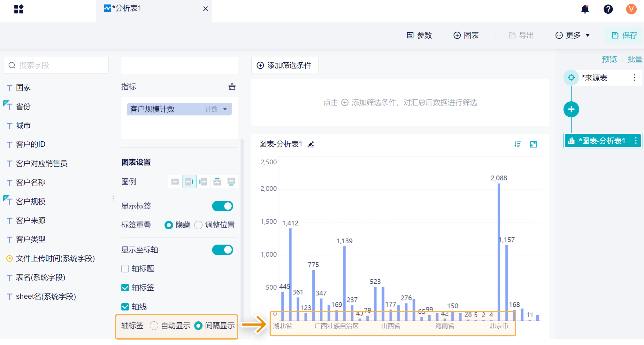Screen dimensions: 644x345
Task: Open notifications bell
Action: pyautogui.click(x=585, y=9)
